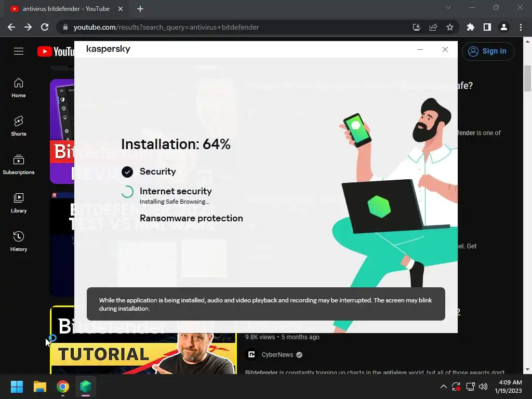Open History in YouTube sidebar
The height and width of the screenshot is (399, 532).
pos(19,241)
